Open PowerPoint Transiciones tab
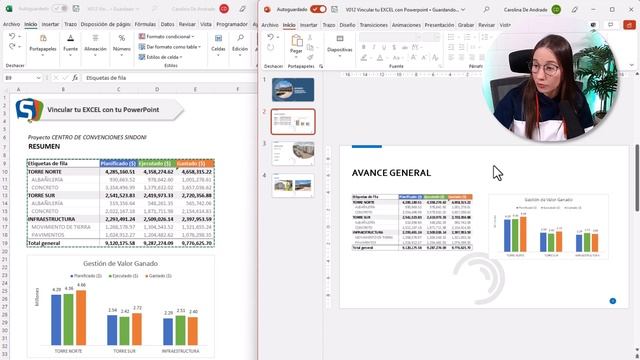Screen dimensions: 640x360 click(x=373, y=25)
